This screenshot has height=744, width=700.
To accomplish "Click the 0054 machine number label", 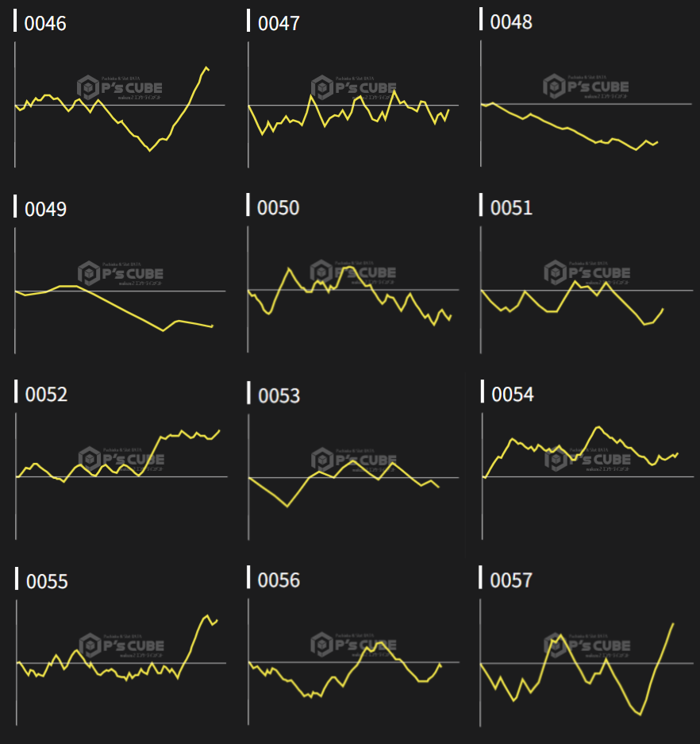I will pyautogui.click(x=513, y=395).
